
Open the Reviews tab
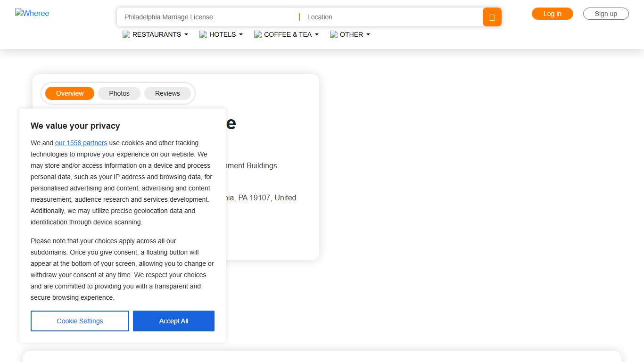167,93
